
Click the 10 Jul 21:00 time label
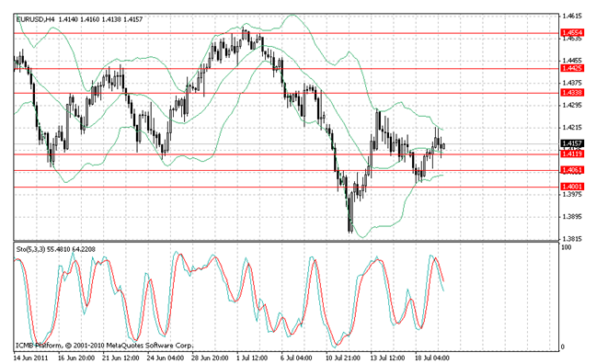pos(343,358)
